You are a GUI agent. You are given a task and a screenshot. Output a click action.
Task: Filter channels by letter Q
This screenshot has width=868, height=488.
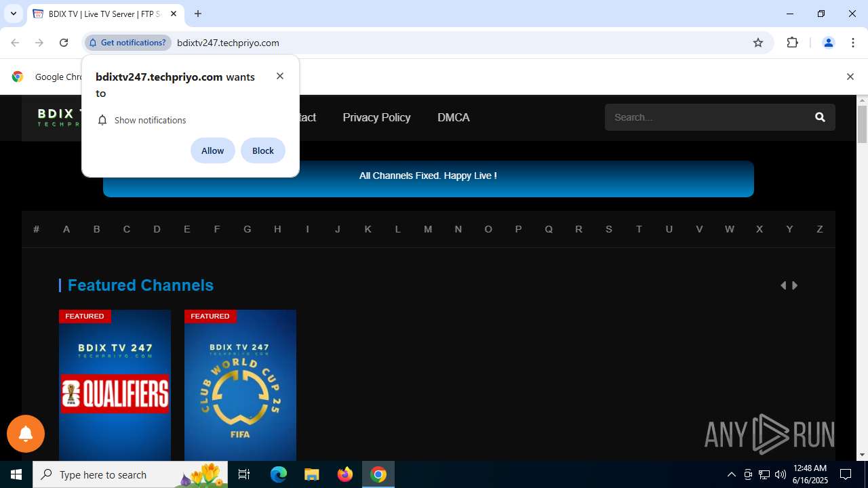(x=549, y=229)
